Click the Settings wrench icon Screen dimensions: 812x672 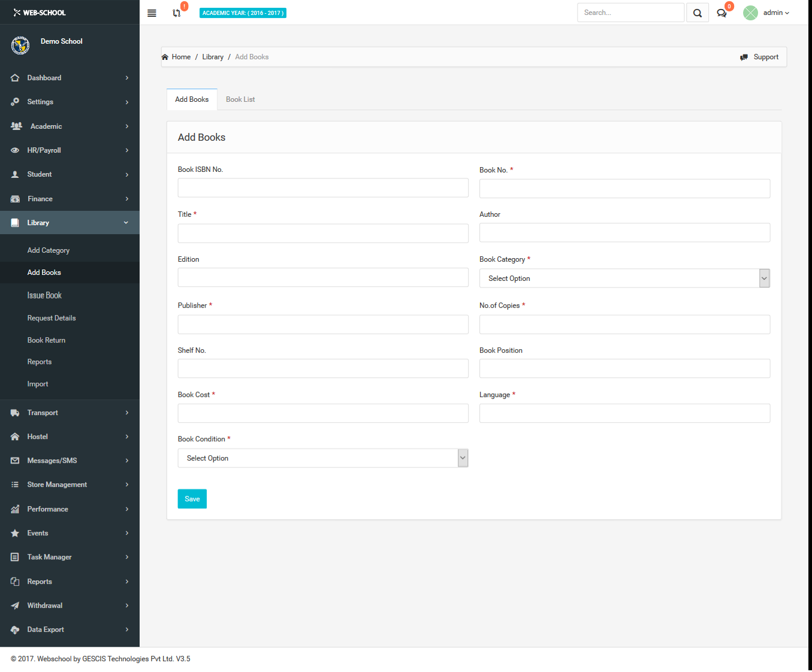click(14, 102)
